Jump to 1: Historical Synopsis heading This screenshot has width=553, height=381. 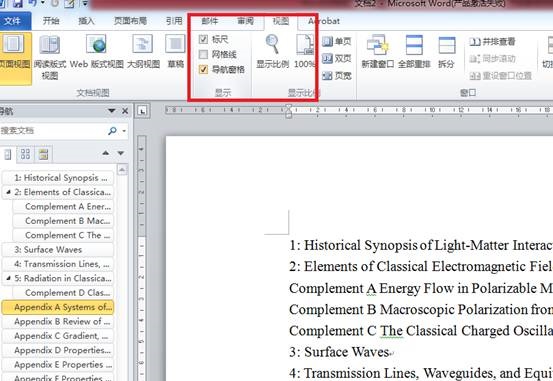(x=58, y=178)
